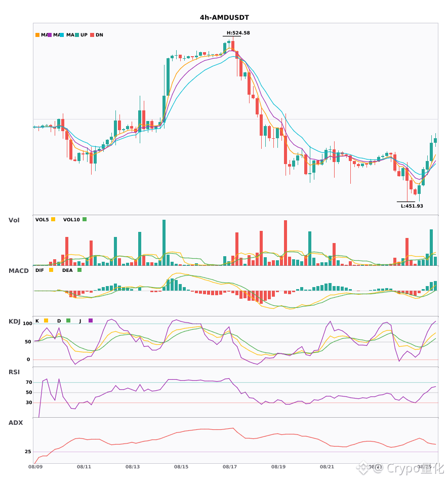Click the KDJ 50 axis value
This screenshot has height=481, width=448.
point(28,342)
